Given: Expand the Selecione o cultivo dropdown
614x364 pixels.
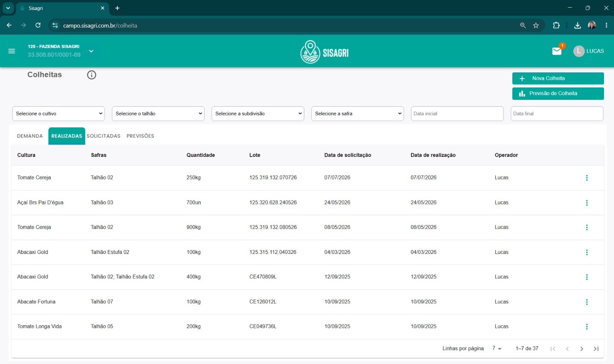Looking at the screenshot, I should pos(58,114).
